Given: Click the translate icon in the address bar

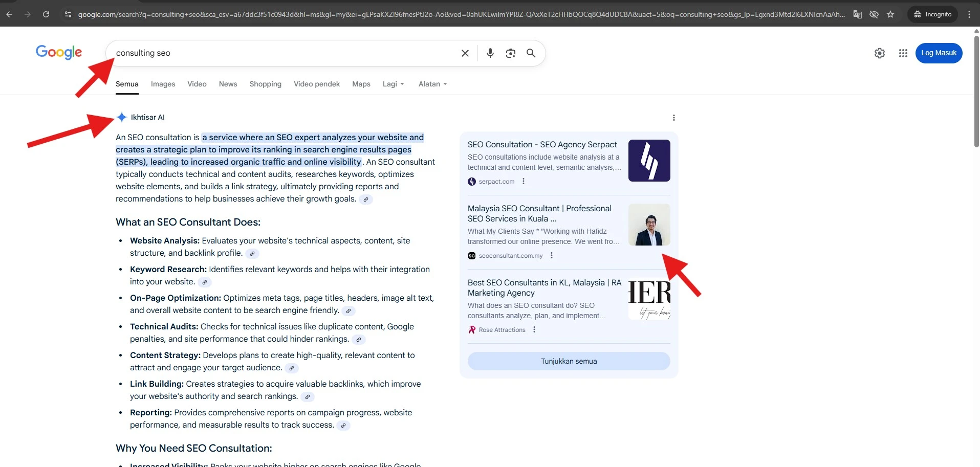Looking at the screenshot, I should tap(857, 14).
